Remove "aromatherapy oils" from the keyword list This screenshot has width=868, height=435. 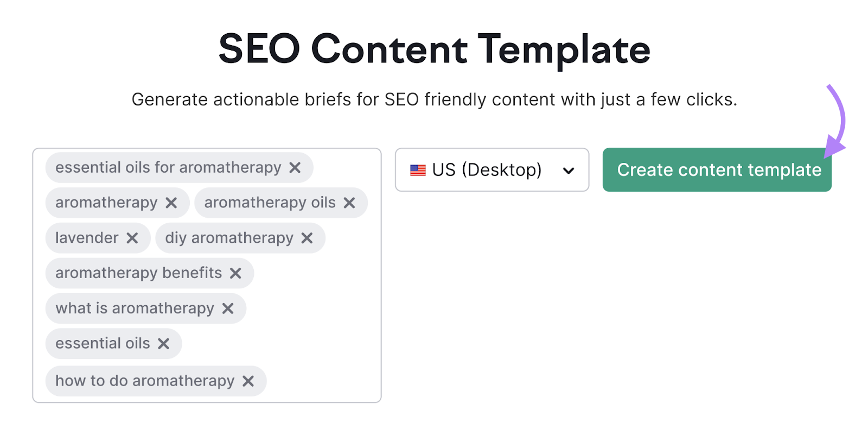[350, 203]
